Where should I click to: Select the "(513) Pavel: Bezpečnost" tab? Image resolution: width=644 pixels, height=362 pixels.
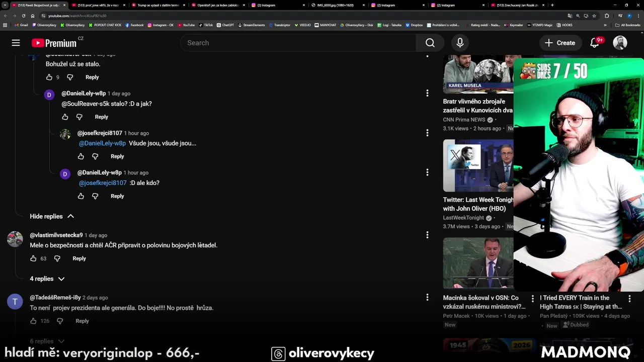38,5
